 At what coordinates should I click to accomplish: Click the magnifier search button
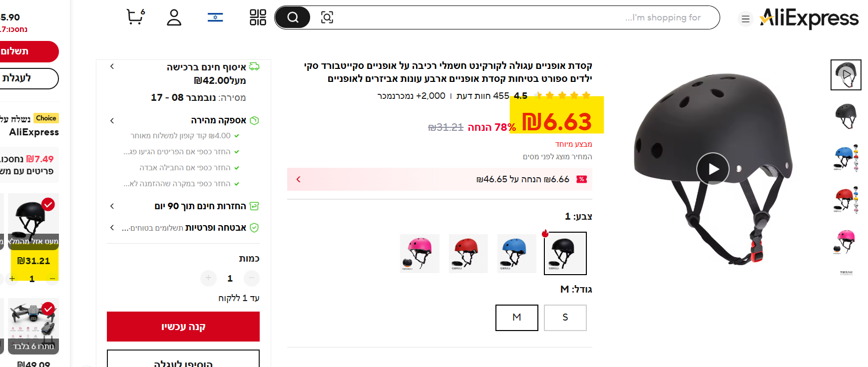293,17
